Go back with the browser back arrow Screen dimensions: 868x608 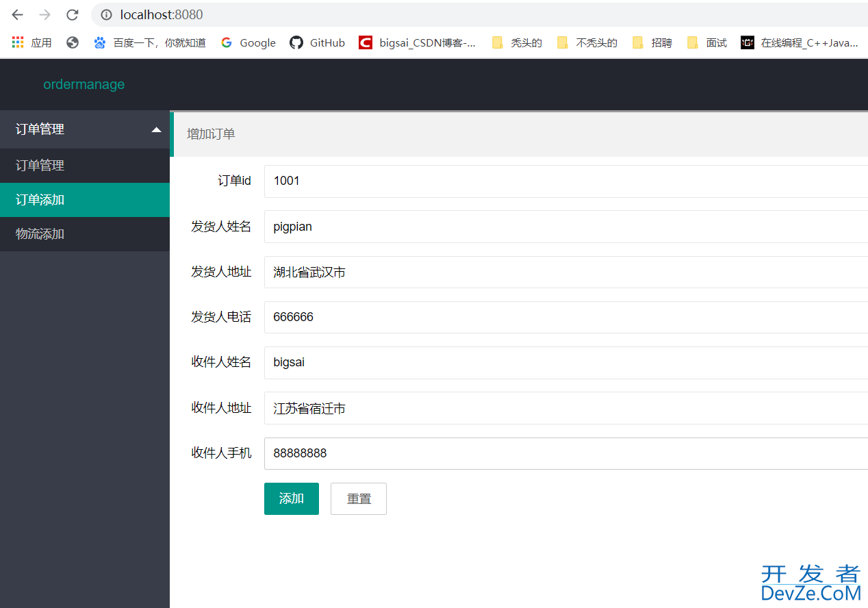pyautogui.click(x=17, y=14)
